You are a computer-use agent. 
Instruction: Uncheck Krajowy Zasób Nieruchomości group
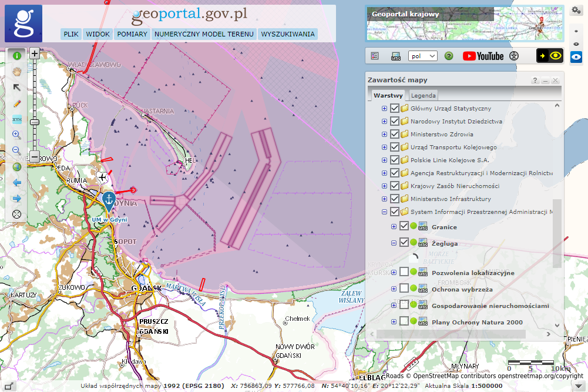pyautogui.click(x=395, y=186)
